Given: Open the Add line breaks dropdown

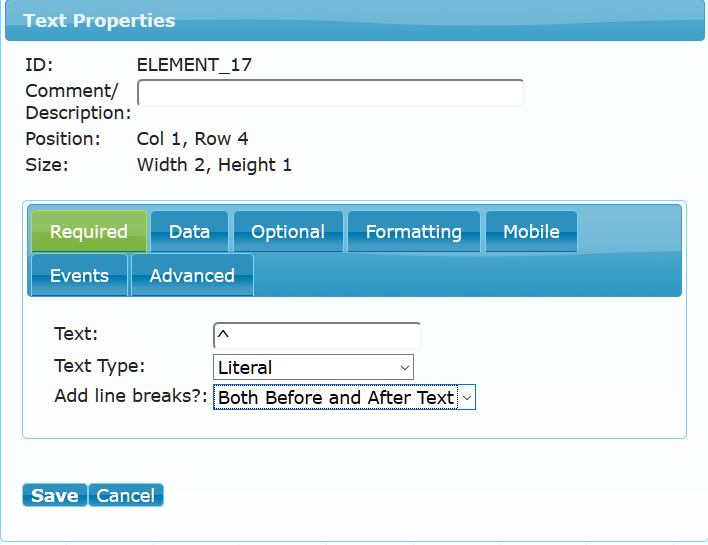Looking at the screenshot, I should 344,397.
